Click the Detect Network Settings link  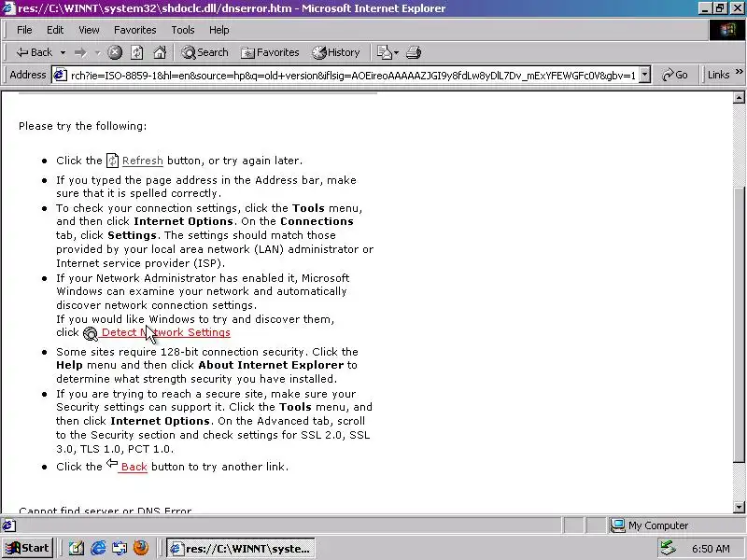166,332
